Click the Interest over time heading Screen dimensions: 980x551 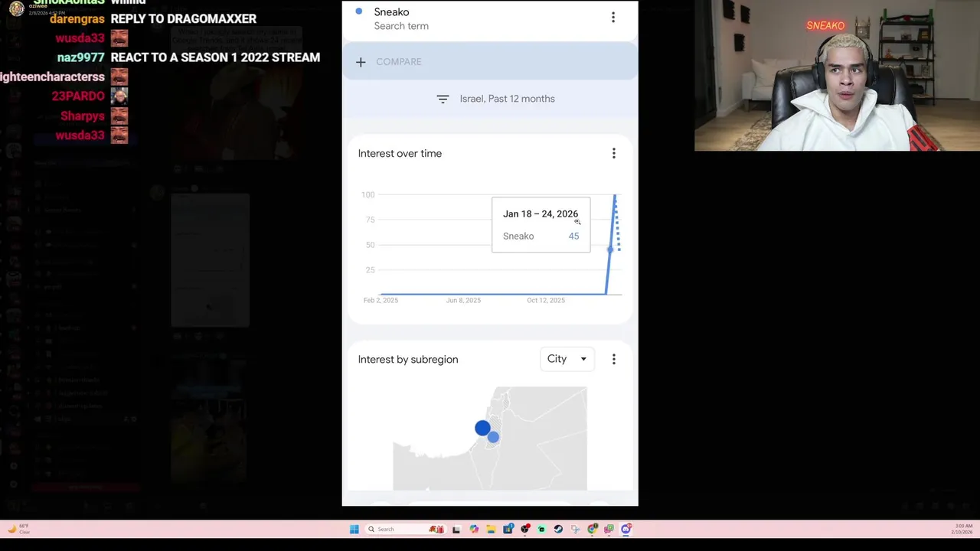coord(400,153)
